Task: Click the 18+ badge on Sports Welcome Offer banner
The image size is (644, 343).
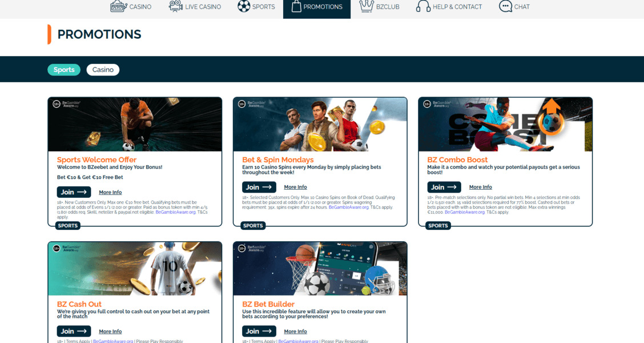Action: [x=57, y=104]
